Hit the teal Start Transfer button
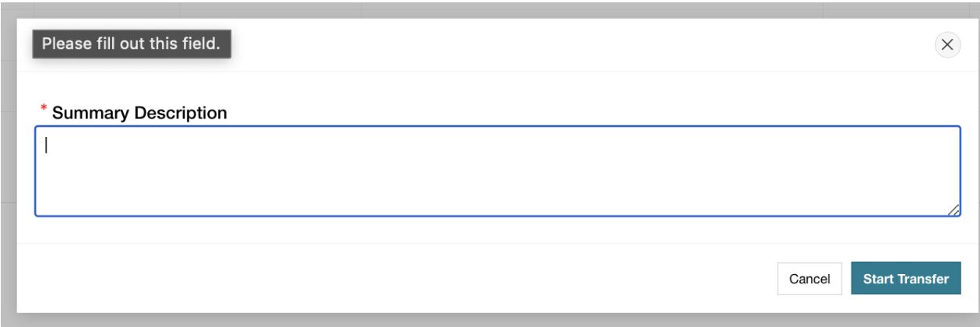980x327 pixels. coord(905,279)
